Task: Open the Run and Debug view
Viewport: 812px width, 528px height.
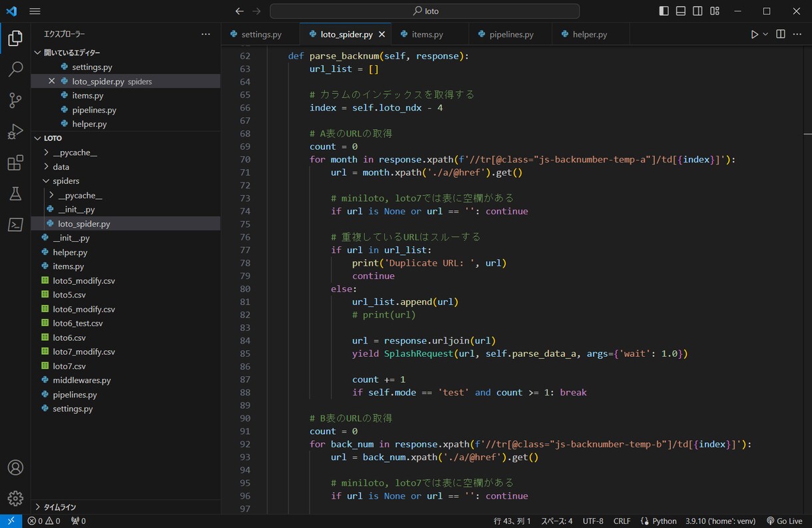Action: click(15, 131)
